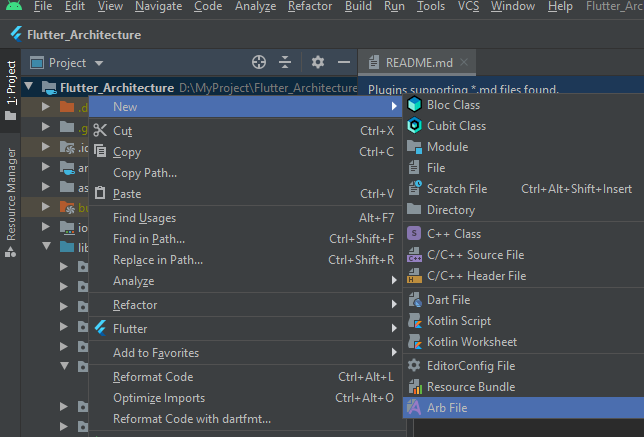This screenshot has height=437, width=644.
Task: Expand the io folder arrow
Action: (x=46, y=226)
